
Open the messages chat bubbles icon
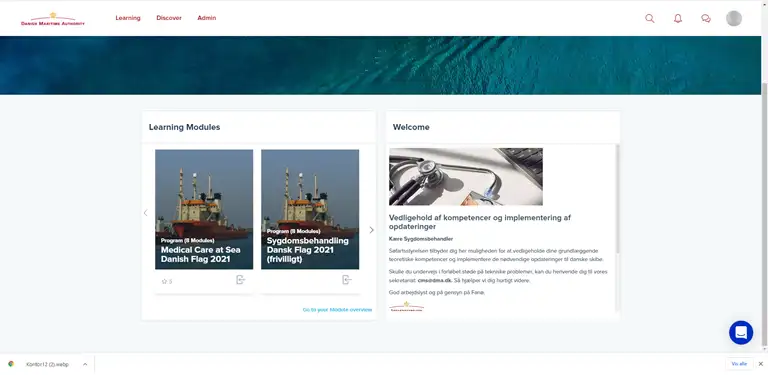(x=706, y=19)
